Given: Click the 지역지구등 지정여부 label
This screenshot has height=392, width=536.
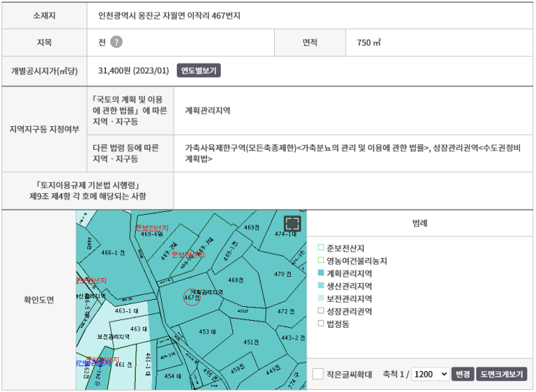Looking at the screenshot, I should pos(45,130).
